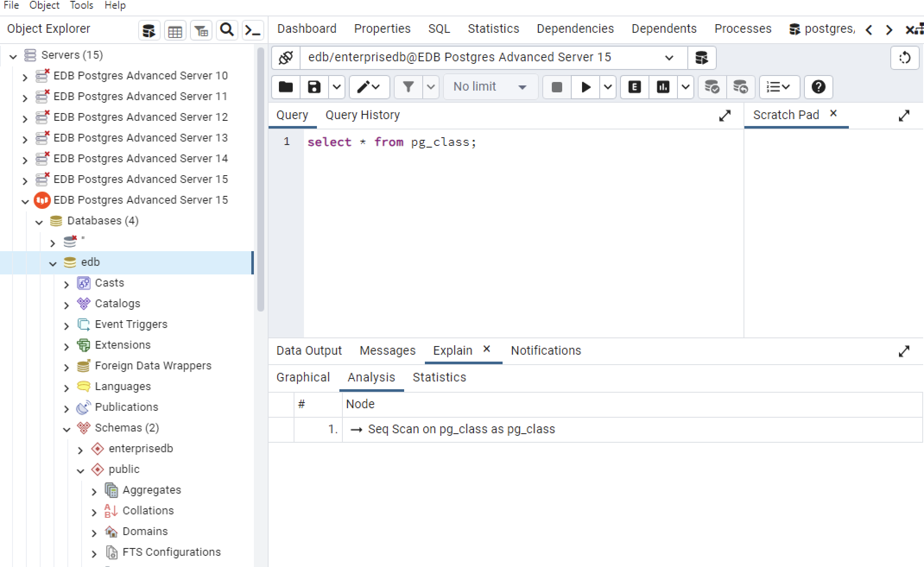The width and height of the screenshot is (924, 567).
Task: Select Extensions tree item
Action: 123,345
